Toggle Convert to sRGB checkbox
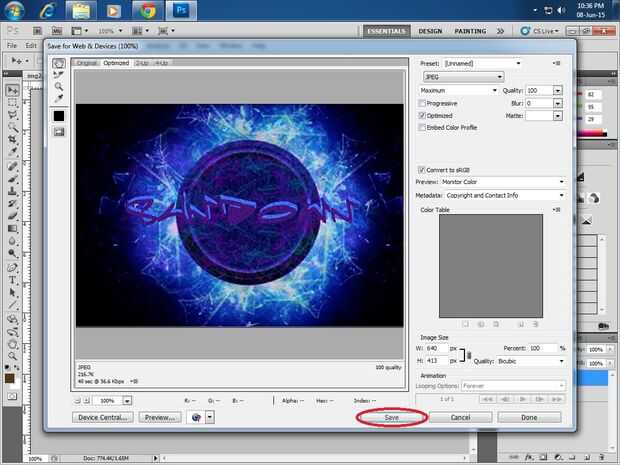The width and height of the screenshot is (620, 465). coord(422,170)
